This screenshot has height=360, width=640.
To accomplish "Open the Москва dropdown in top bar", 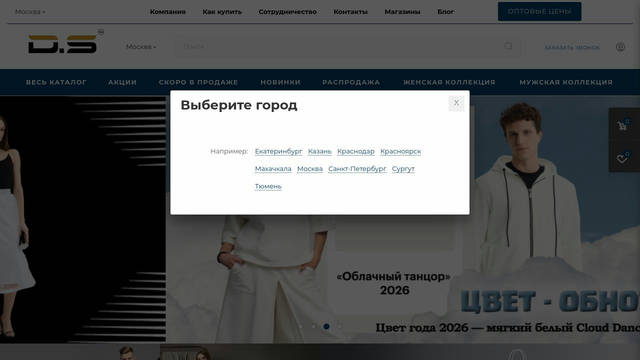I will click(30, 12).
